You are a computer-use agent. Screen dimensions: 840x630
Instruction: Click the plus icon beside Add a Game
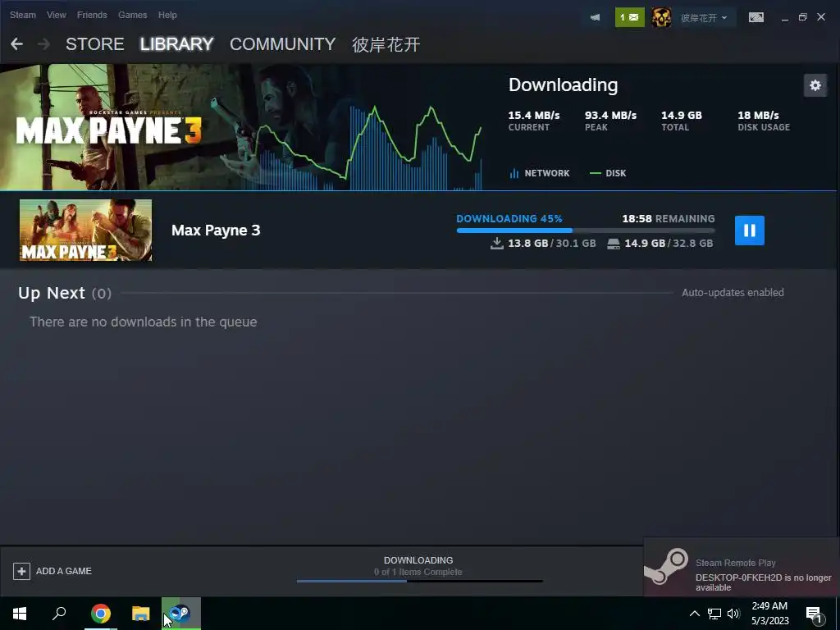21,571
